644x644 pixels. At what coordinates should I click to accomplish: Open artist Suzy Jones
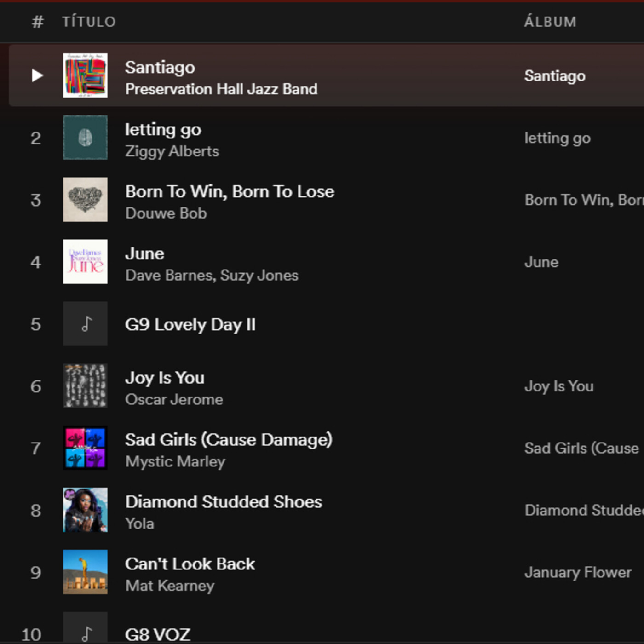259,276
